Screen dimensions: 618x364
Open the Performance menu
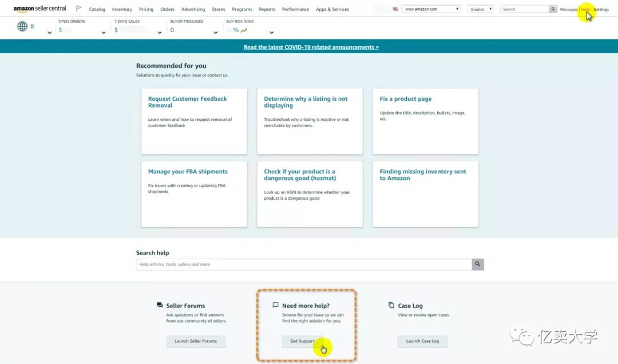pos(296,9)
